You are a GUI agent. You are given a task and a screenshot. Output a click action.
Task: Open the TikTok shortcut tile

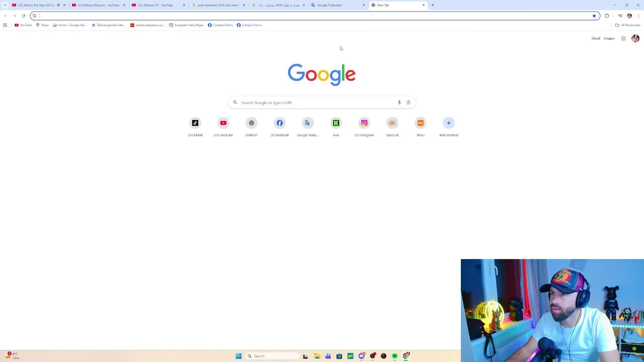click(195, 127)
